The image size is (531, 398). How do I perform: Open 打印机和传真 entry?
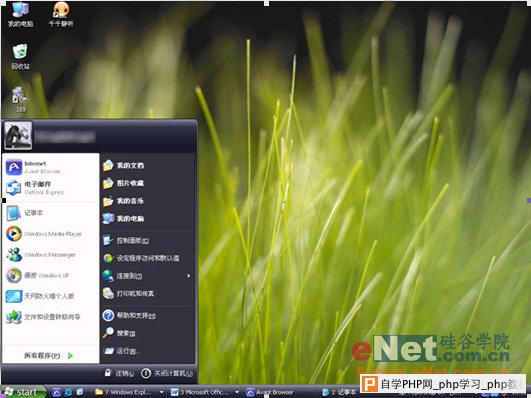tap(147, 293)
